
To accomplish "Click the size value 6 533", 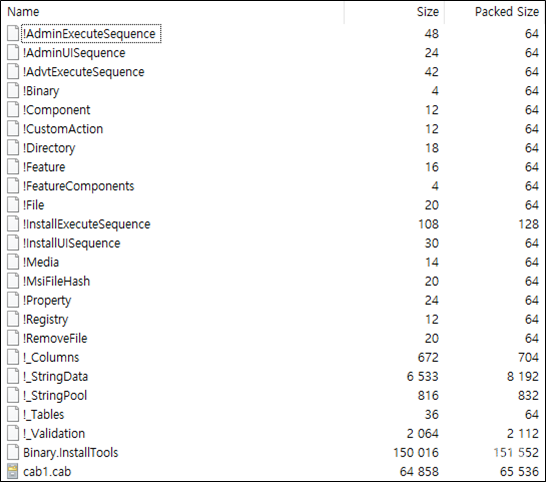I will point(422,376).
